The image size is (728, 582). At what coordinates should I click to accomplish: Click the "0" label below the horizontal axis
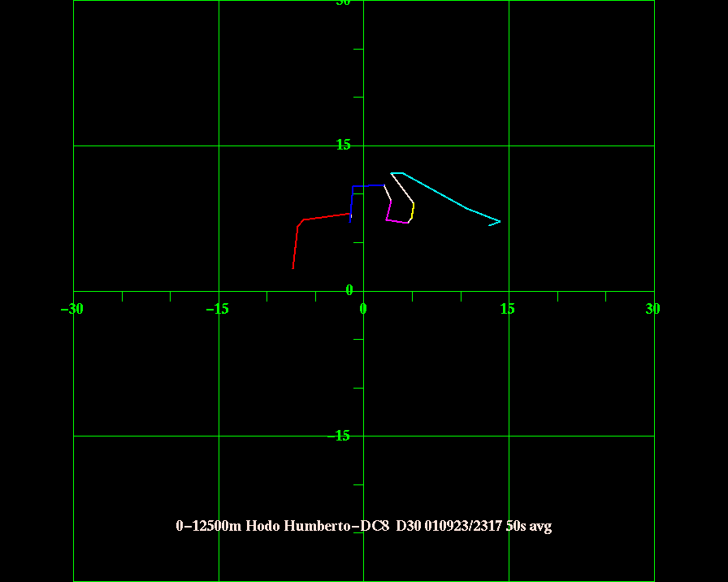pyautogui.click(x=363, y=309)
